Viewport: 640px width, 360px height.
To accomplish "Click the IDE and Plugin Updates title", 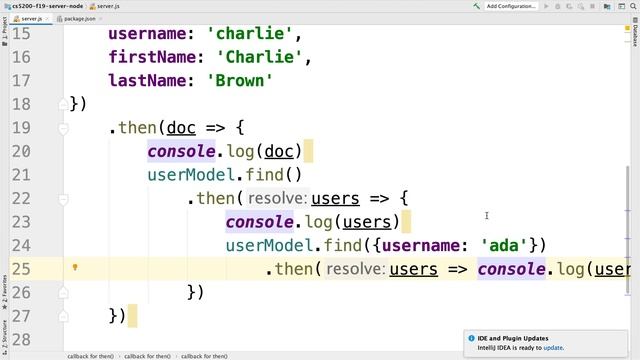I will tap(513, 338).
